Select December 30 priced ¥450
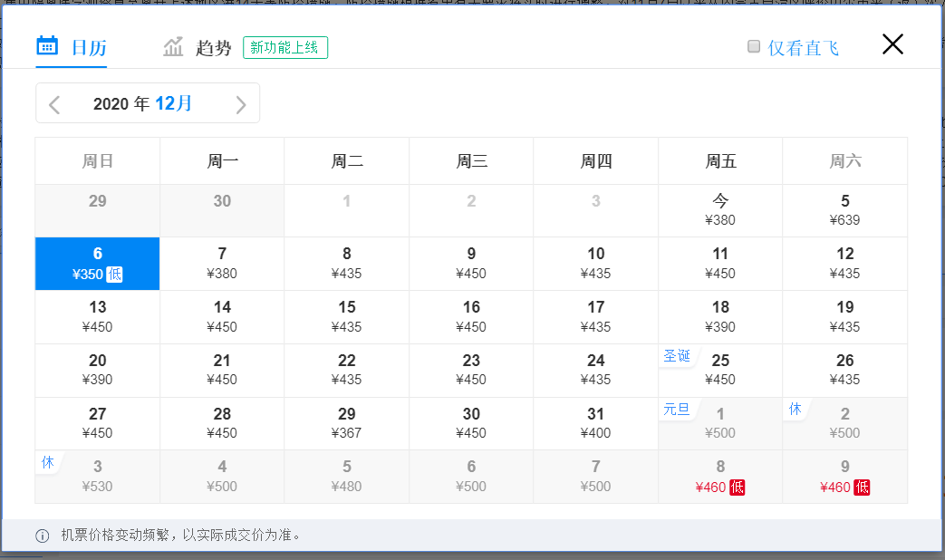Viewport: 945px width, 560px height. tap(471, 423)
